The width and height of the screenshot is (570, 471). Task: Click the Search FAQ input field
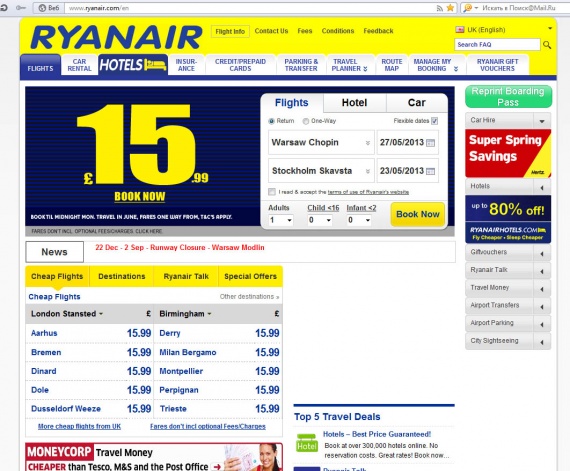(x=497, y=45)
